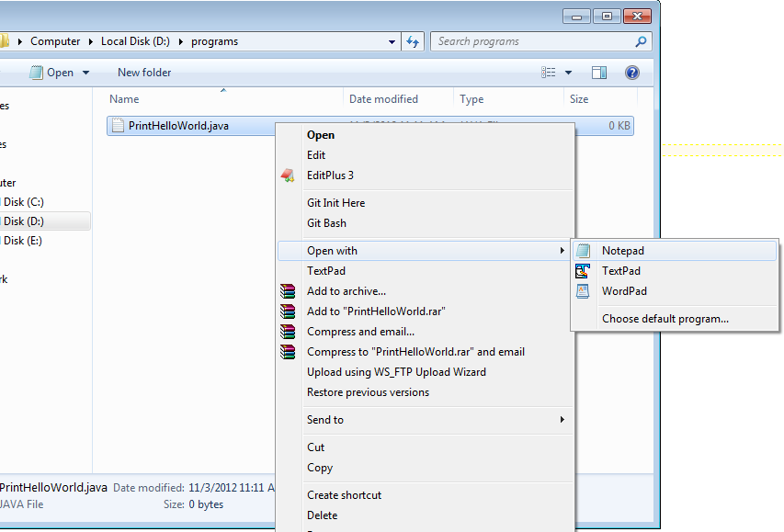This screenshot has height=532, width=784.
Task: Expand the Send to submenu
Action: pos(562,420)
